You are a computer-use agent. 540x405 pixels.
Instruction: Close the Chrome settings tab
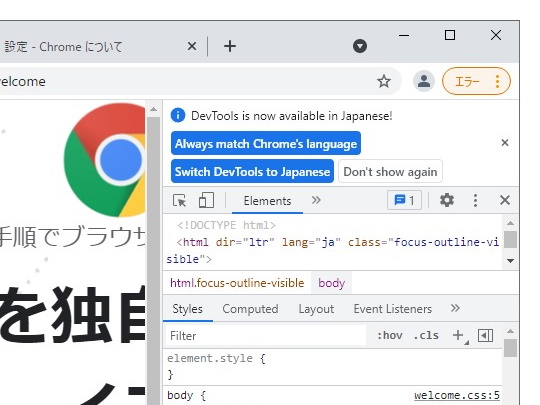click(192, 46)
